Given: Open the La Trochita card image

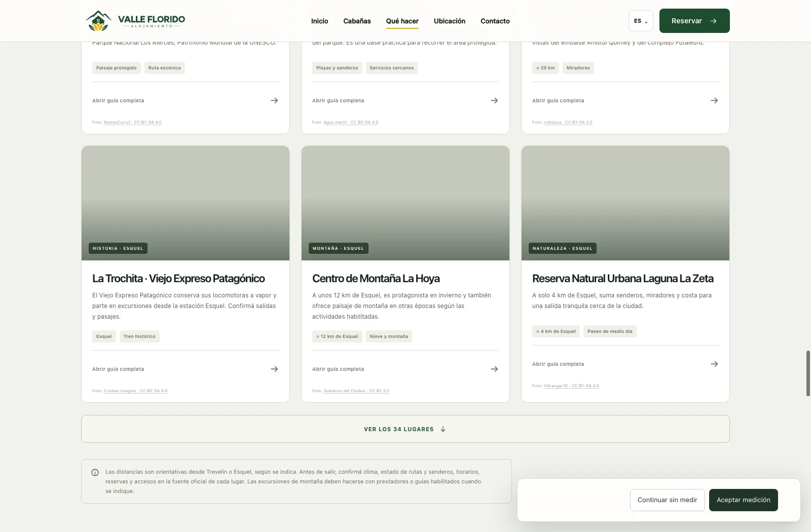Looking at the screenshot, I should click(186, 203).
